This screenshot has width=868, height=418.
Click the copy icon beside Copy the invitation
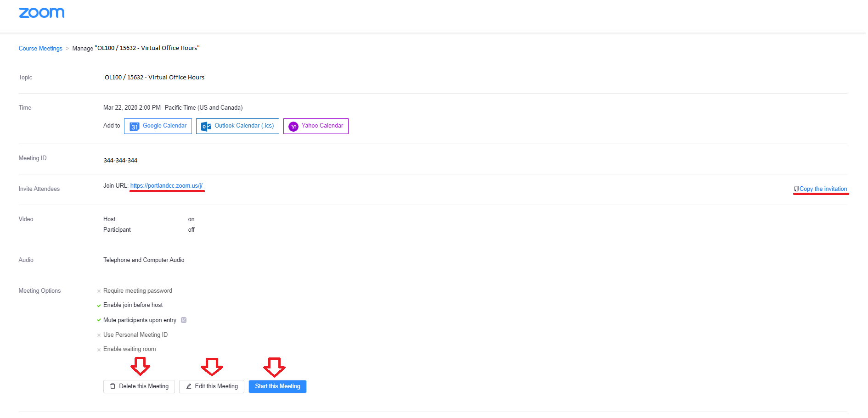point(796,188)
